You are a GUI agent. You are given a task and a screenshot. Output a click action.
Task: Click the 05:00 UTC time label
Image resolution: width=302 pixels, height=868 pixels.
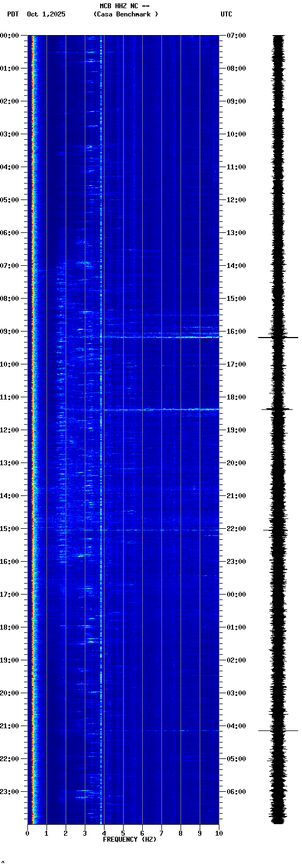pyautogui.click(x=236, y=759)
